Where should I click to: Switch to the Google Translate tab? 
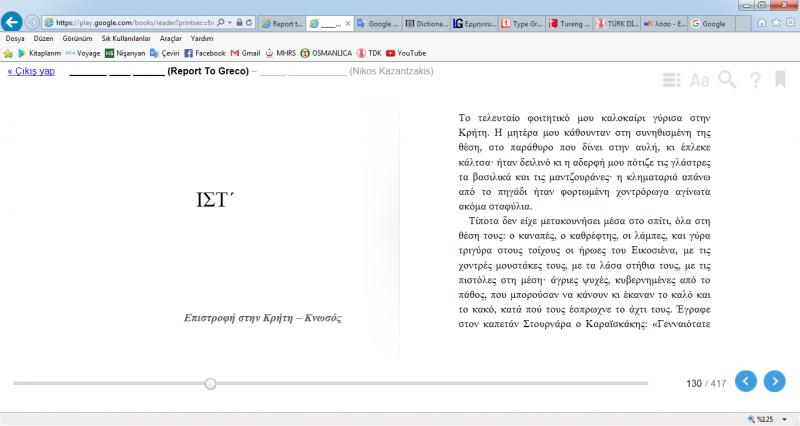tap(378, 23)
